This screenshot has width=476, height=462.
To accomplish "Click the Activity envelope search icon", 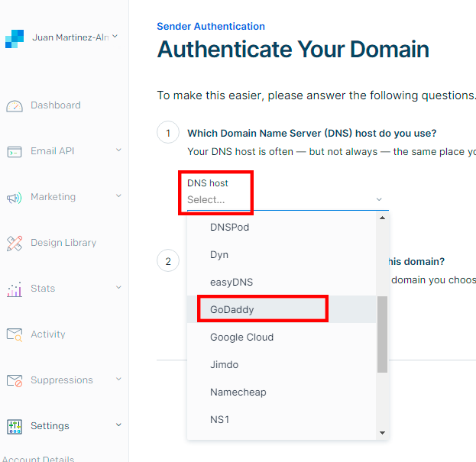I will tap(15, 334).
